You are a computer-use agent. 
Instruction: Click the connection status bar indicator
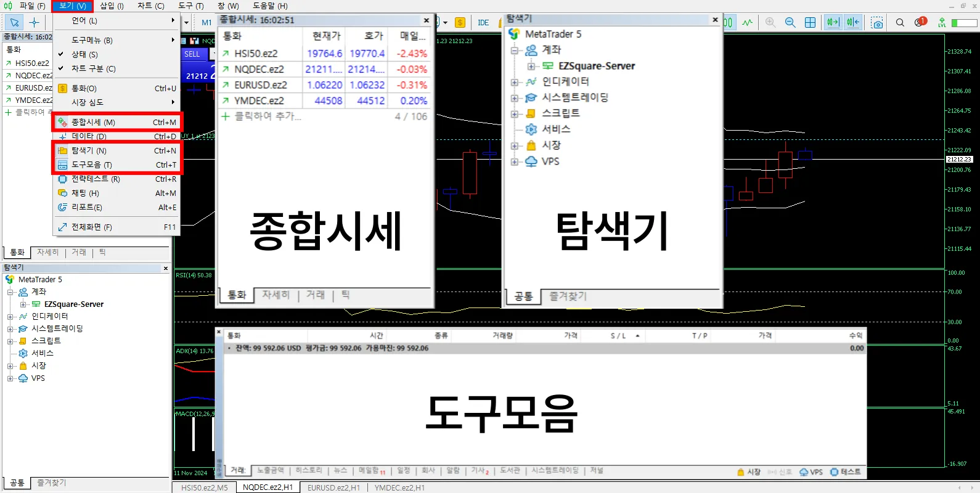click(965, 23)
